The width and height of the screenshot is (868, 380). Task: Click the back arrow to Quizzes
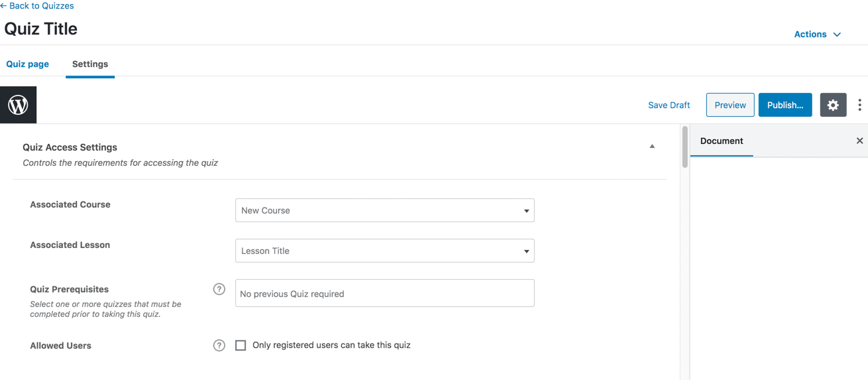click(4, 6)
